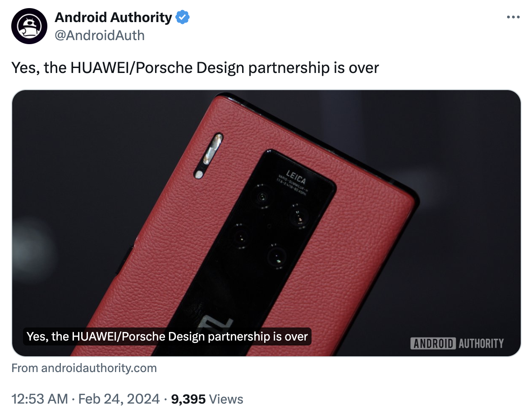This screenshot has height=418, width=532.
Task: Click the LEICA branding on the camera
Action: 296,177
